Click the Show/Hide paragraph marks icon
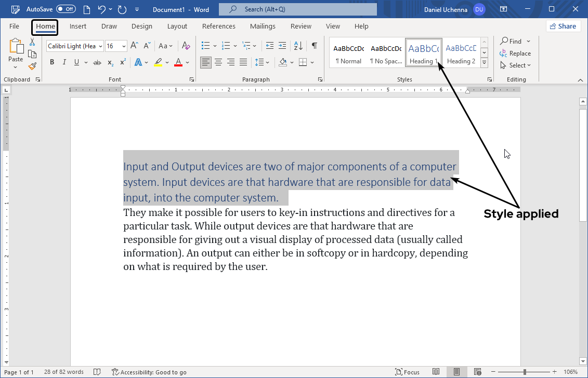Viewport: 588px width, 378px height. pos(314,46)
